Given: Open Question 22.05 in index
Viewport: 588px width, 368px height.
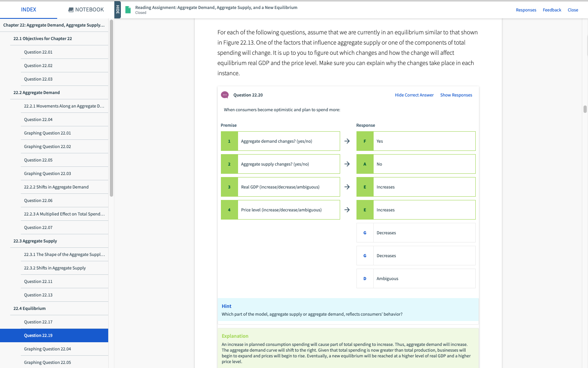Looking at the screenshot, I should (x=65, y=160).
